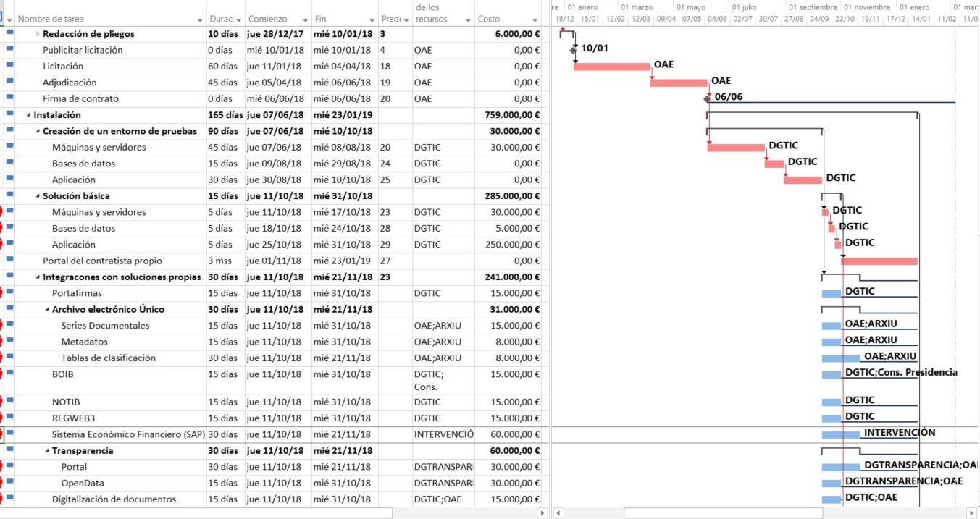
Task: Click the task mode icon for Transparencia row
Action: tap(9, 450)
